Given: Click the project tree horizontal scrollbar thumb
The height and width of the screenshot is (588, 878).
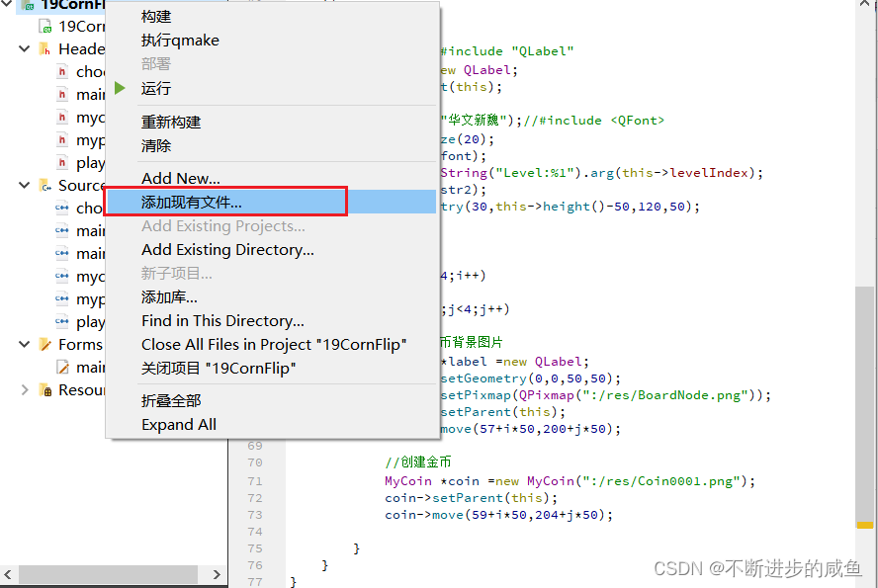Looking at the screenshot, I should (108, 574).
